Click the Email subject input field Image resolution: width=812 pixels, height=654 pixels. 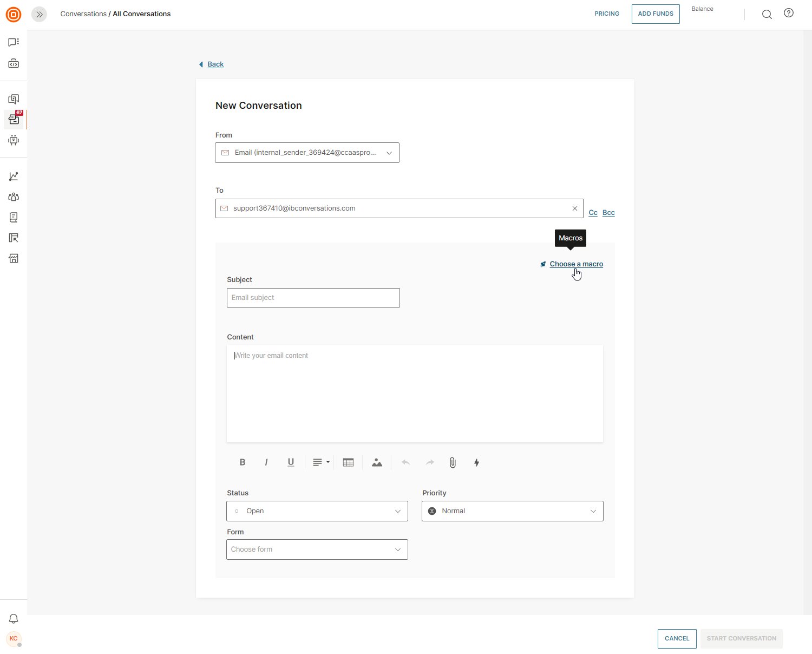(313, 298)
